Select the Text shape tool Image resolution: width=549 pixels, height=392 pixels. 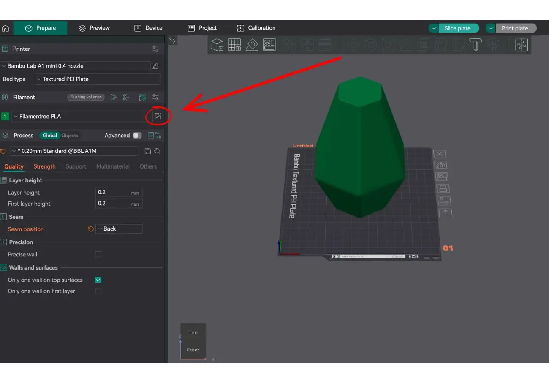pos(475,45)
